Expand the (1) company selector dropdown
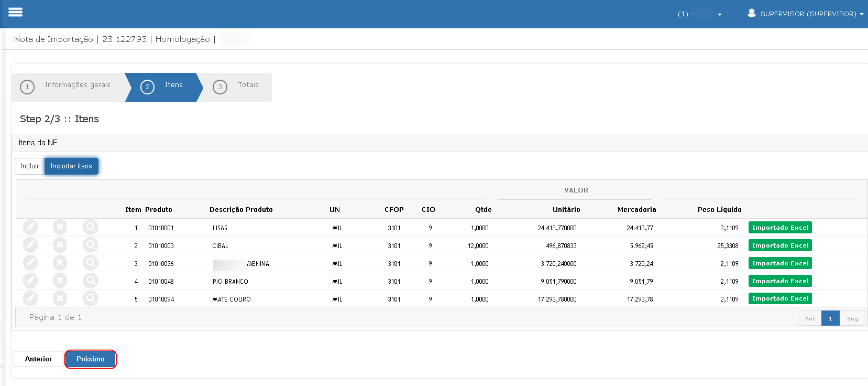 tap(700, 14)
